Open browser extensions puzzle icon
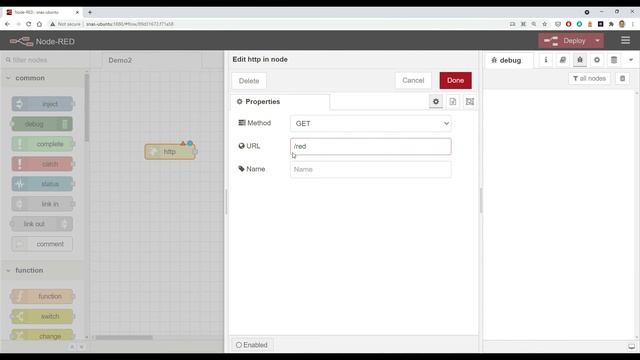Viewport: 640px width, 360px height. coord(611,24)
